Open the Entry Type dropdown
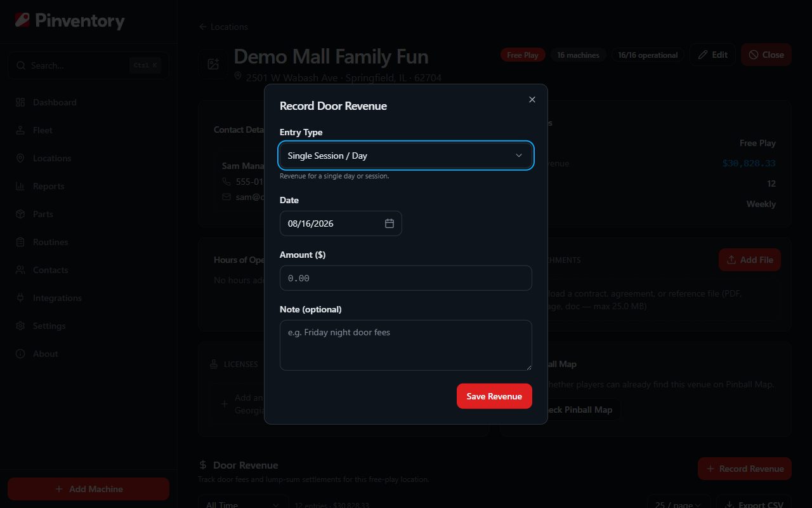This screenshot has height=508, width=812. pyautogui.click(x=406, y=156)
